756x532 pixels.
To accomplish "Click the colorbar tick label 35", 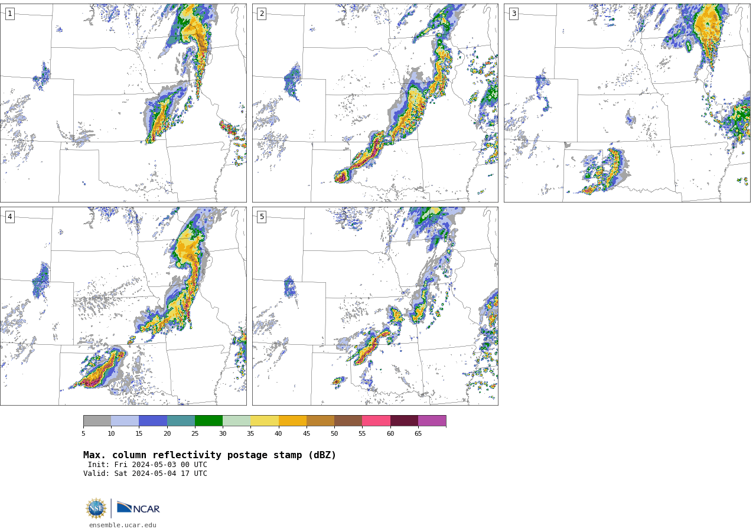I will click(x=250, y=434).
